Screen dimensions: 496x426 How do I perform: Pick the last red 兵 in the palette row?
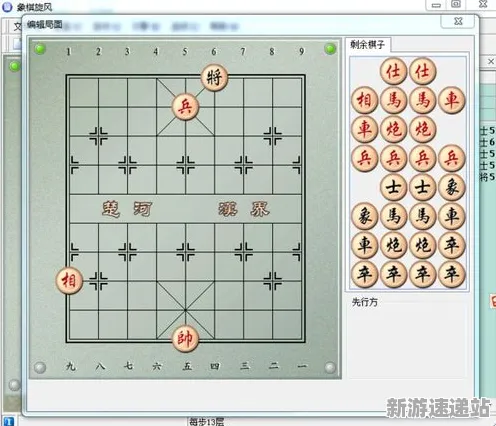coord(451,158)
